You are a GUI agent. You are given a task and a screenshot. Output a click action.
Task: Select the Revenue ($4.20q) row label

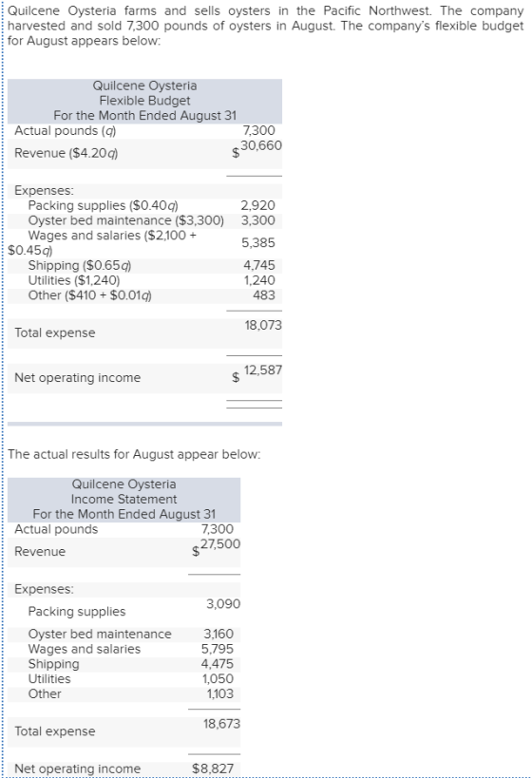(66, 153)
